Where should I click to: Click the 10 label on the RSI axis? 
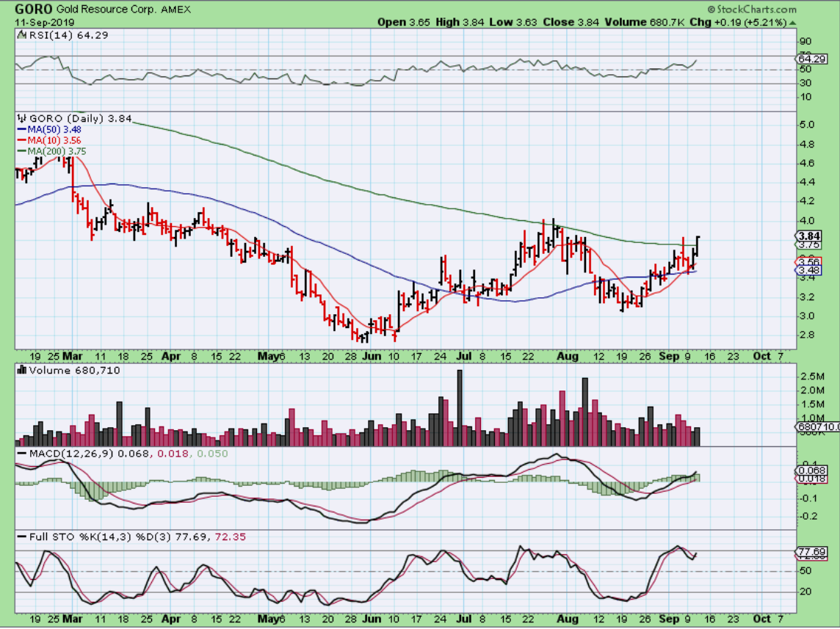pos(805,97)
